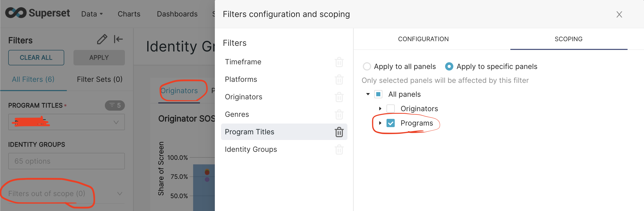Open the Program Titles dropdown
Image resolution: width=644 pixels, height=211 pixels.
[x=116, y=122]
